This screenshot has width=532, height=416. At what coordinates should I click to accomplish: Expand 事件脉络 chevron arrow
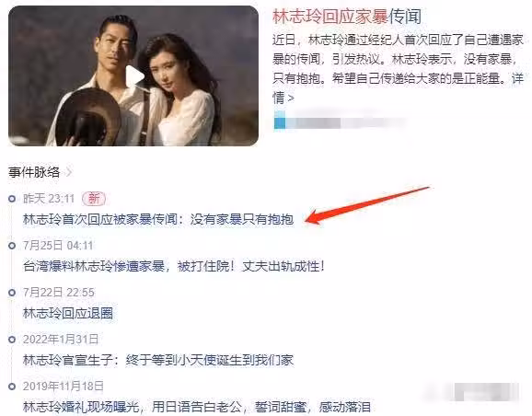point(69,172)
